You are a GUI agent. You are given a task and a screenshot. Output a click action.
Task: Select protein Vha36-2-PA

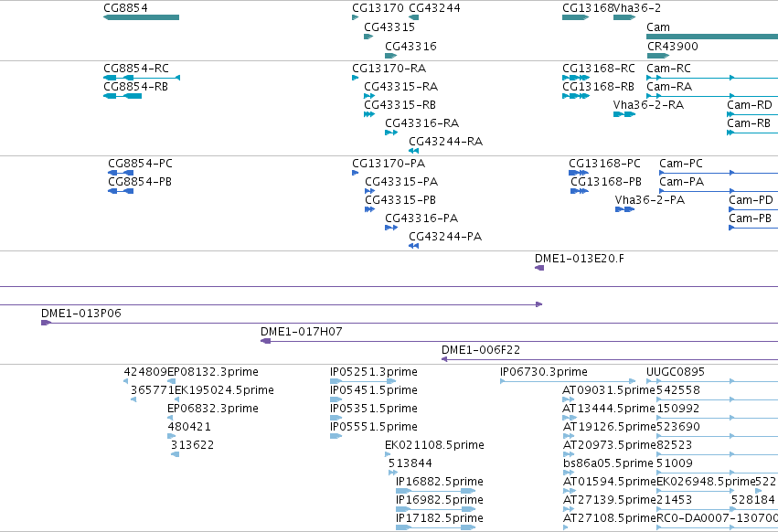click(650, 200)
